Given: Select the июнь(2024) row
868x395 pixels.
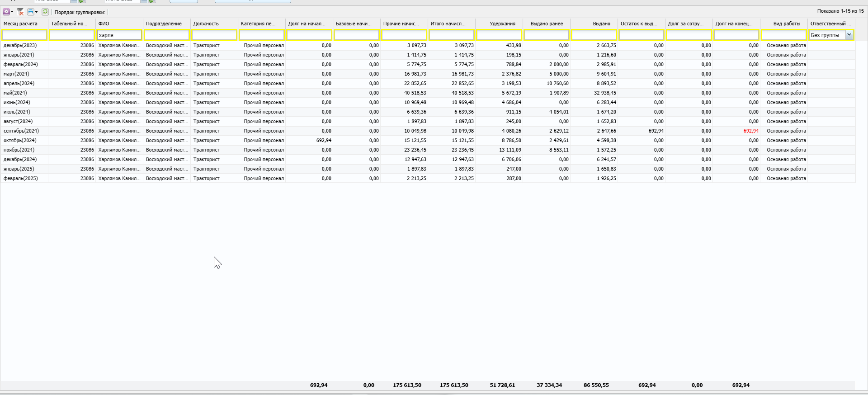Looking at the screenshot, I should [x=428, y=102].
